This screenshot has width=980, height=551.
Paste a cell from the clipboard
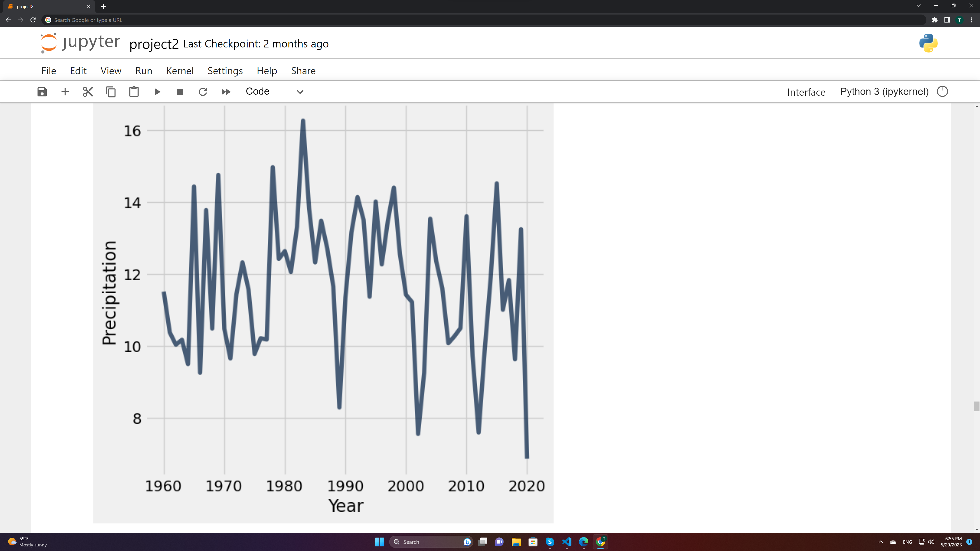[x=134, y=92]
